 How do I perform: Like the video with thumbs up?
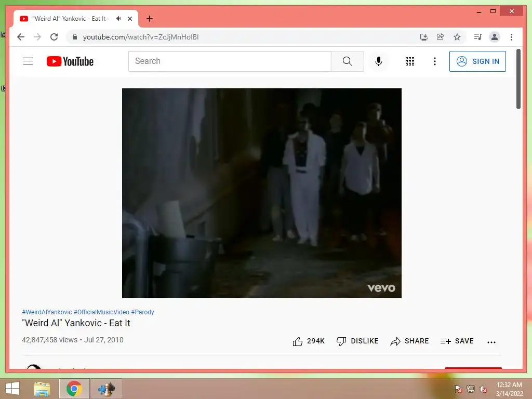click(309, 341)
